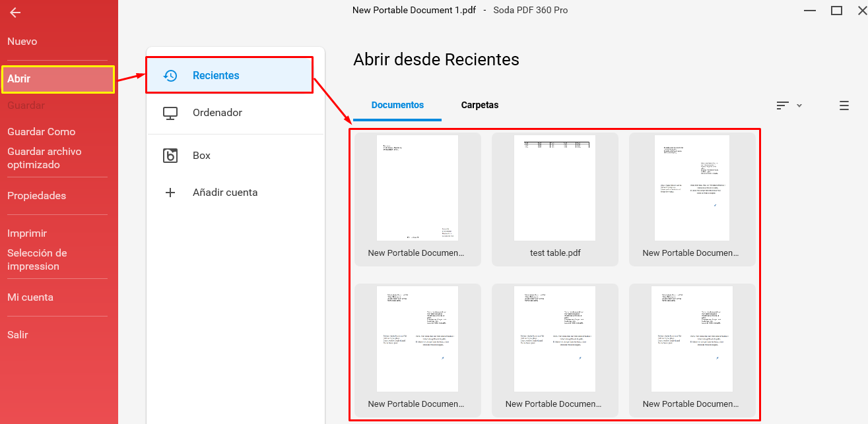868x424 pixels.
Task: Open bottom-right New Portable Document thumbnail
Action: [692, 339]
